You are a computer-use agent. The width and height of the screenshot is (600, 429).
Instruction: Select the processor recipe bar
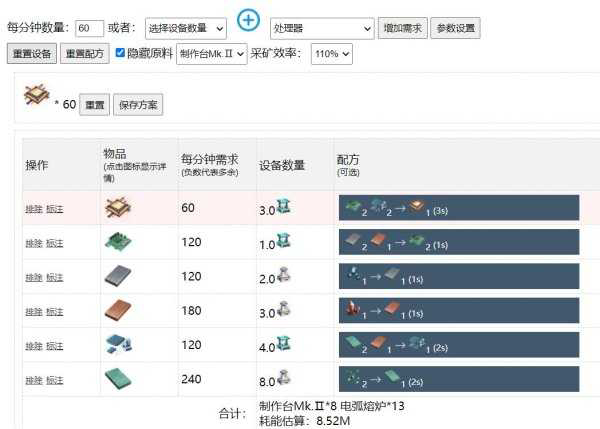tap(459, 208)
